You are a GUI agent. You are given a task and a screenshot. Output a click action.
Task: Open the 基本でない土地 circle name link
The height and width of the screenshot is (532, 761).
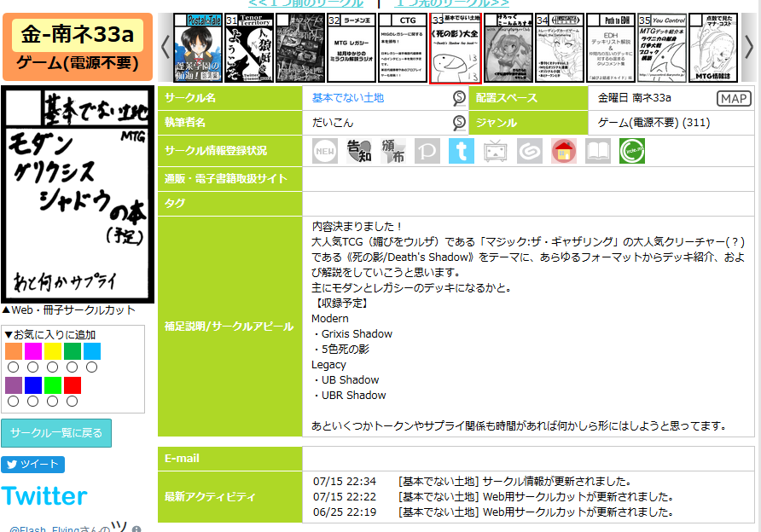(x=347, y=98)
